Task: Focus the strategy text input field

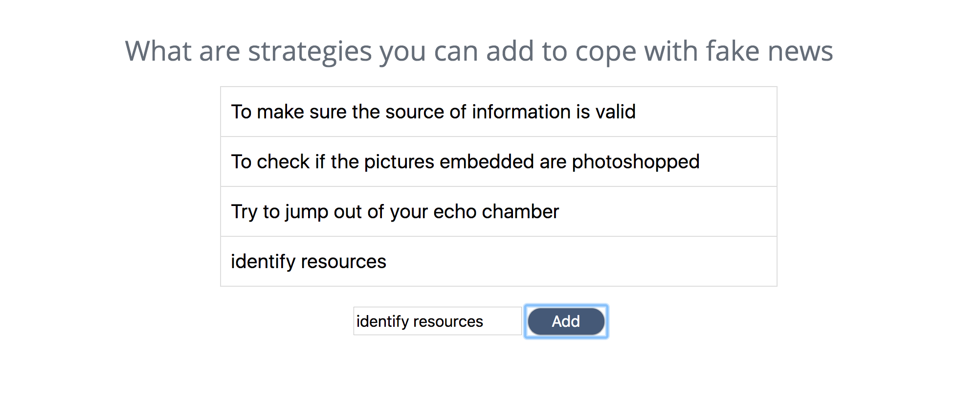Action: [437, 321]
